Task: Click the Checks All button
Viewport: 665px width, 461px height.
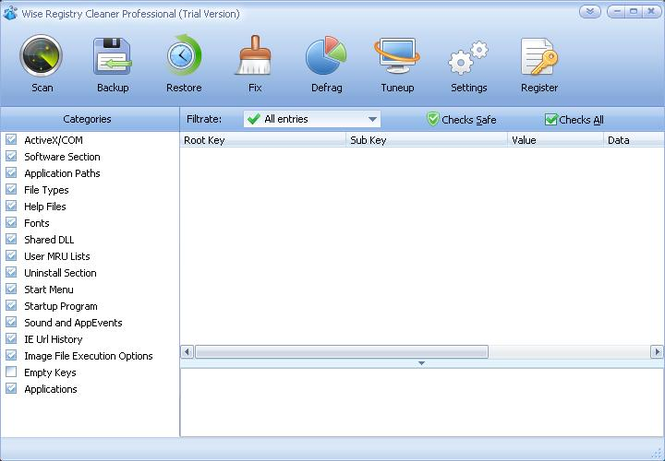Action: [574, 120]
